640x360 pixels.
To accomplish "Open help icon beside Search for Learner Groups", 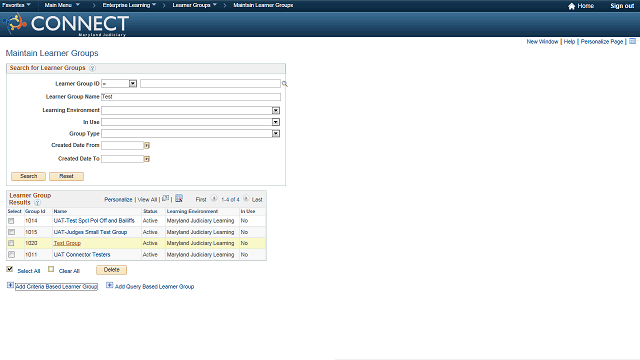I will [x=92, y=68].
